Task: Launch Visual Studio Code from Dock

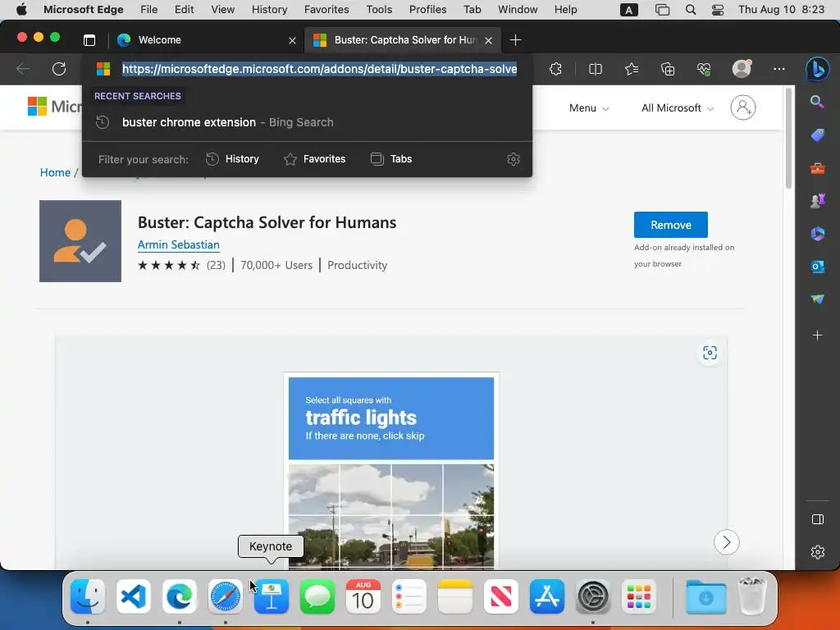Action: coord(134,596)
